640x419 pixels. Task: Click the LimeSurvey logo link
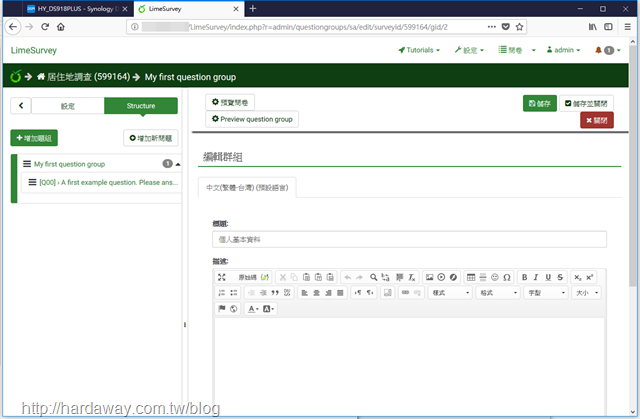34,50
